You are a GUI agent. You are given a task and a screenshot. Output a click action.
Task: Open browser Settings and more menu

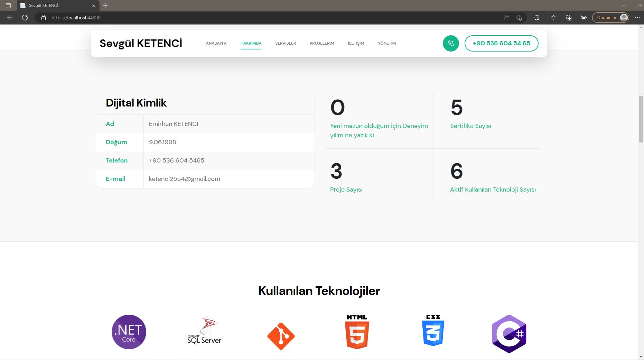(x=637, y=18)
